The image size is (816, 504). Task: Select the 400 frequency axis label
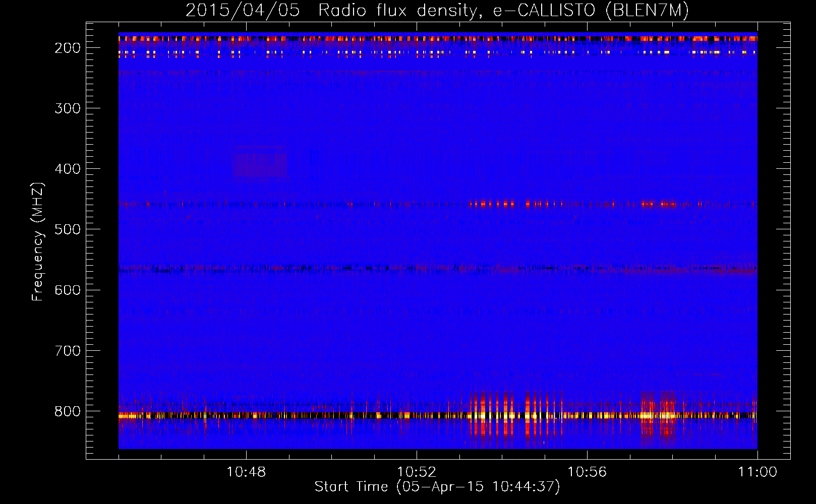point(68,169)
